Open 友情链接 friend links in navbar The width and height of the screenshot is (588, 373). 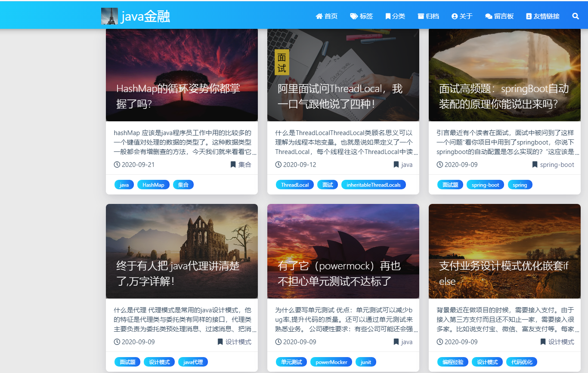[x=543, y=16]
